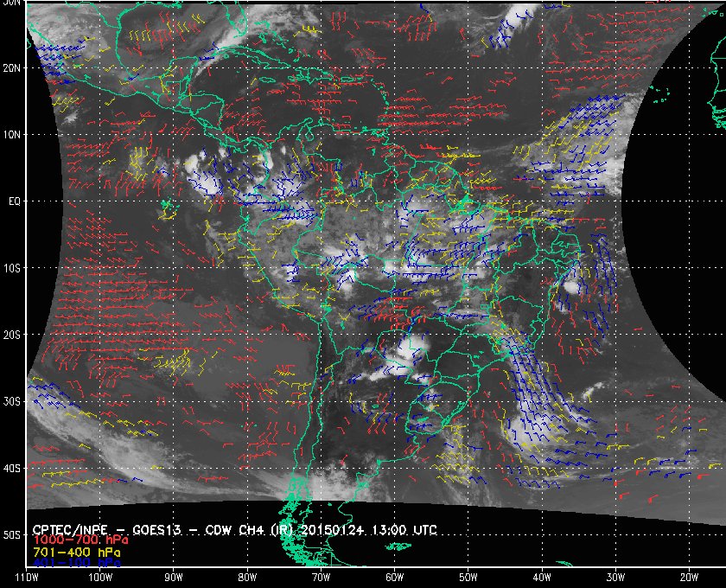726x588 pixels.
Task: Click the 80W longitude label
Action: click(247, 578)
